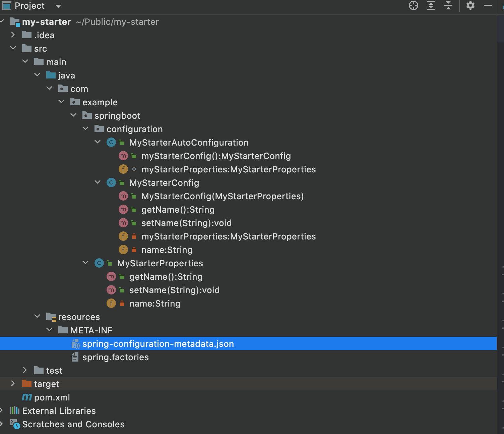The height and width of the screenshot is (434, 504).
Task: Click the springboot package icon
Action: tap(87, 115)
